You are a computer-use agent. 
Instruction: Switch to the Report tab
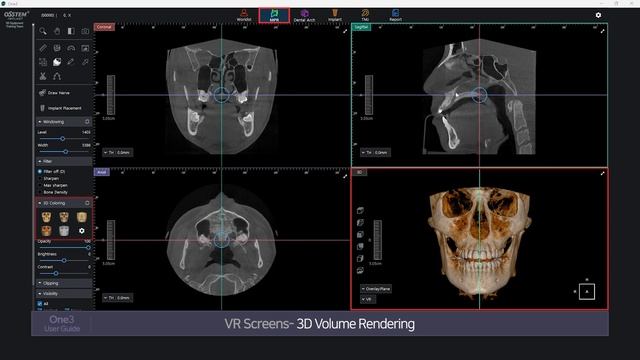pyautogui.click(x=395, y=16)
